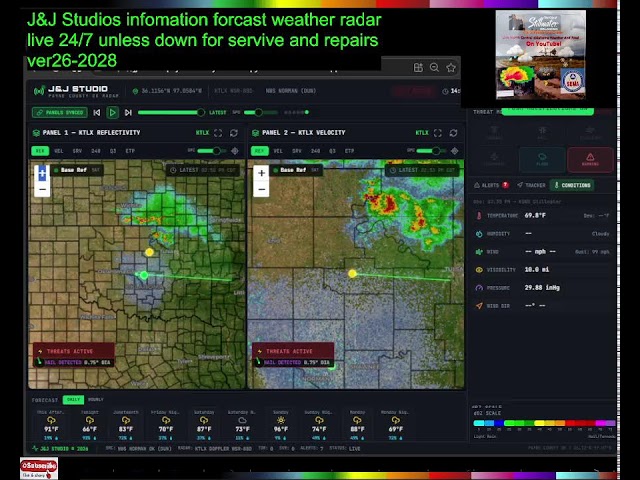
Task: Open Panel 1 KTLX radar selector
Action: pyautogui.click(x=202, y=133)
